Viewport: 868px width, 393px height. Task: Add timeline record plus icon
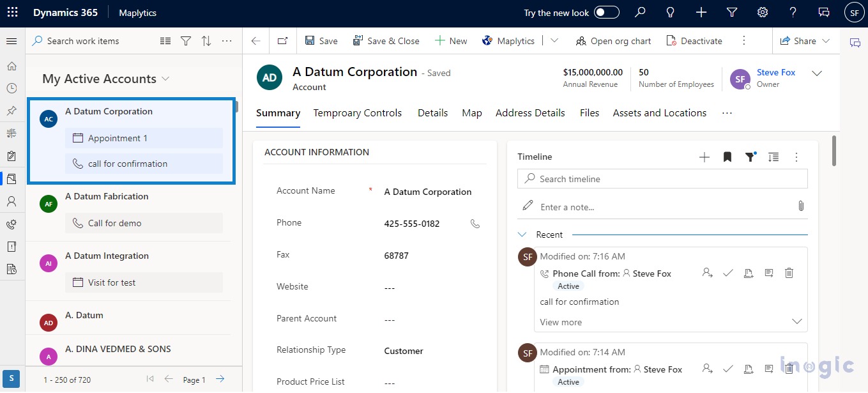tap(704, 157)
